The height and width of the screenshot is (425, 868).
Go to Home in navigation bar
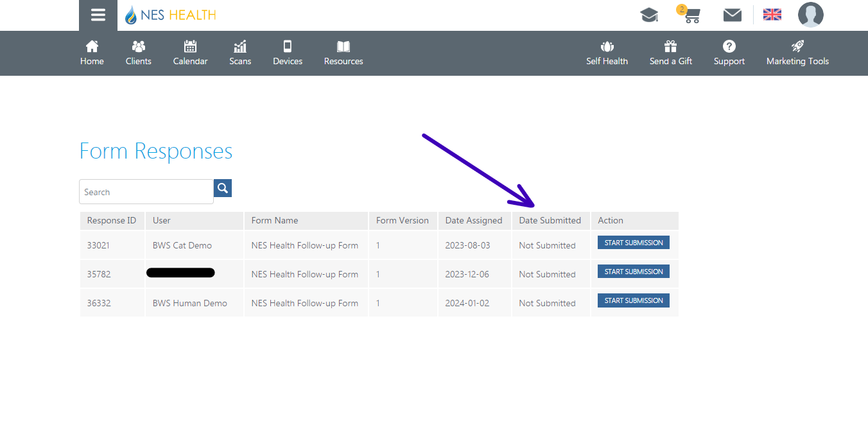point(92,53)
